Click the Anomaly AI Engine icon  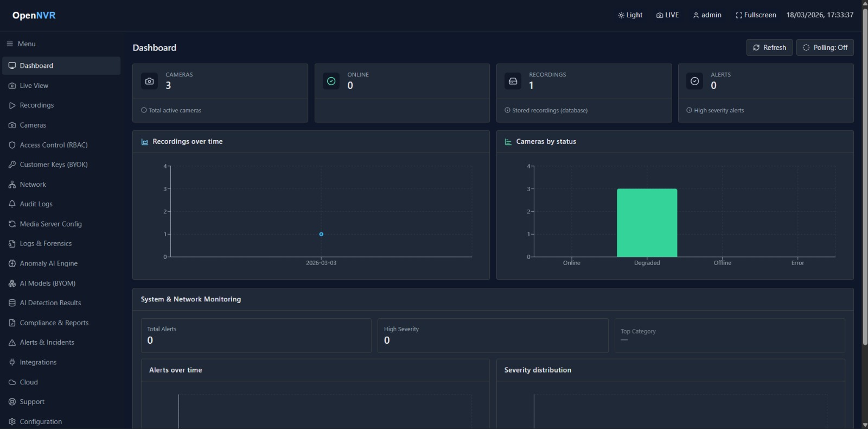pyautogui.click(x=12, y=263)
